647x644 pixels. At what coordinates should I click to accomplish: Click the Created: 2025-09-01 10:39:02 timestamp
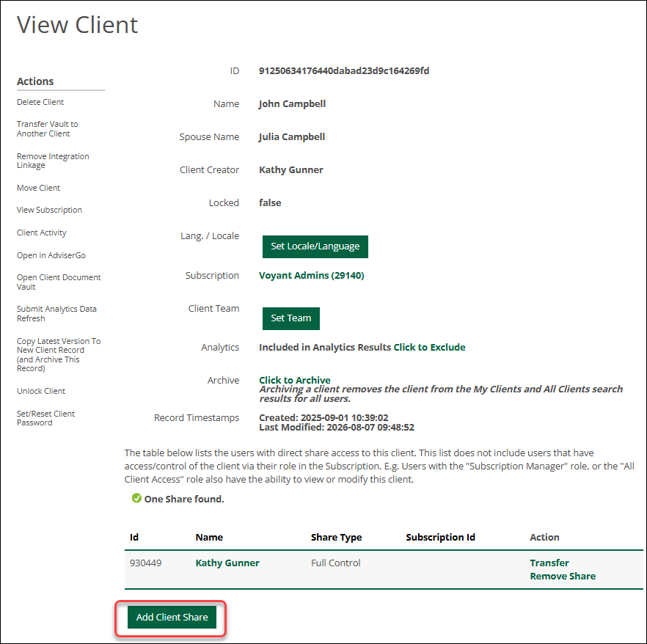[323, 417]
